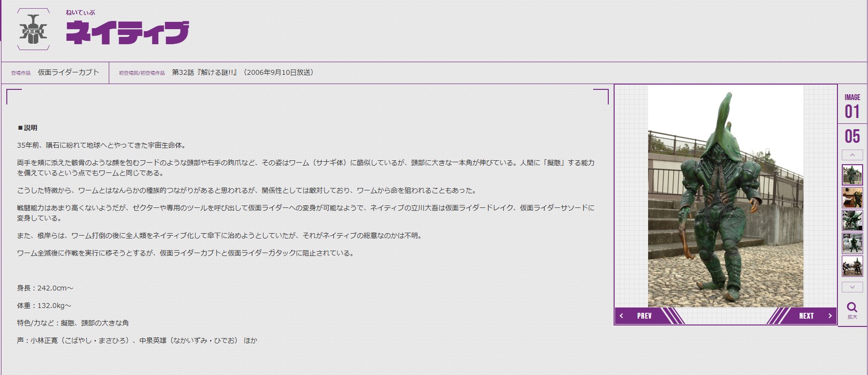Advance to the next image with NEXT
Viewport: 868px width, 375px height.
point(806,316)
